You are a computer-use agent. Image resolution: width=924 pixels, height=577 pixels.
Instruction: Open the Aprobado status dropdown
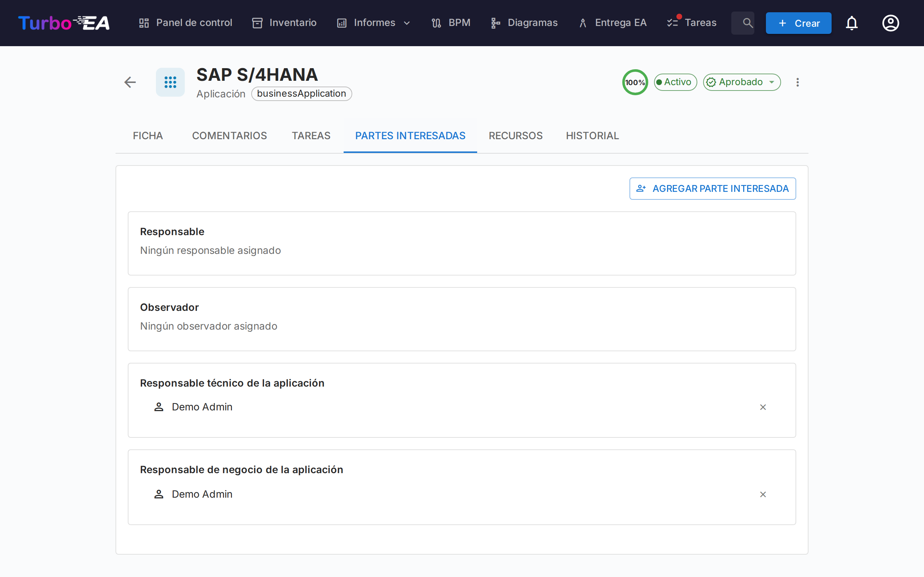[x=741, y=82]
